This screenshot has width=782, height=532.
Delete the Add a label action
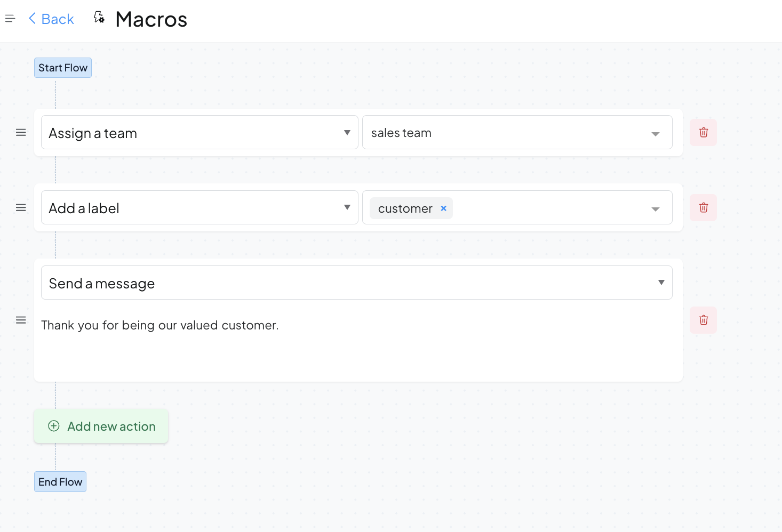pos(703,208)
